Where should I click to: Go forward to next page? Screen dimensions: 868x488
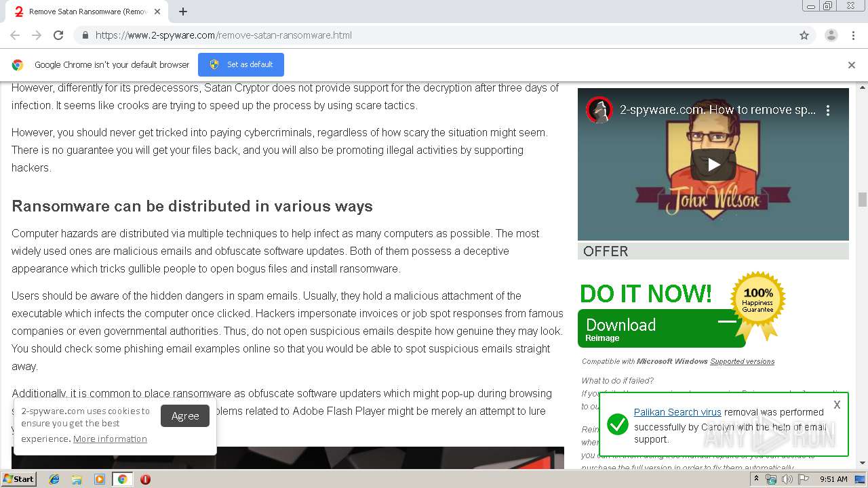37,35
